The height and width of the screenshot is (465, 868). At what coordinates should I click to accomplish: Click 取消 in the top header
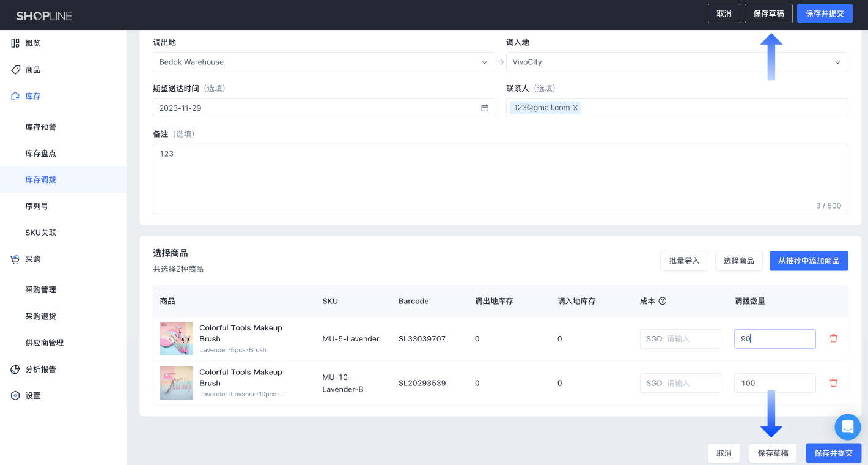[724, 13]
